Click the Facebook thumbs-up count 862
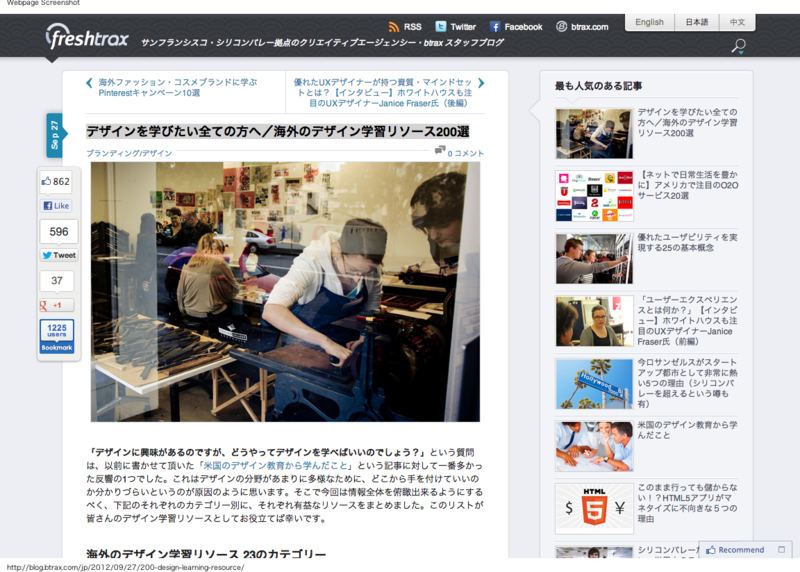 click(x=56, y=182)
